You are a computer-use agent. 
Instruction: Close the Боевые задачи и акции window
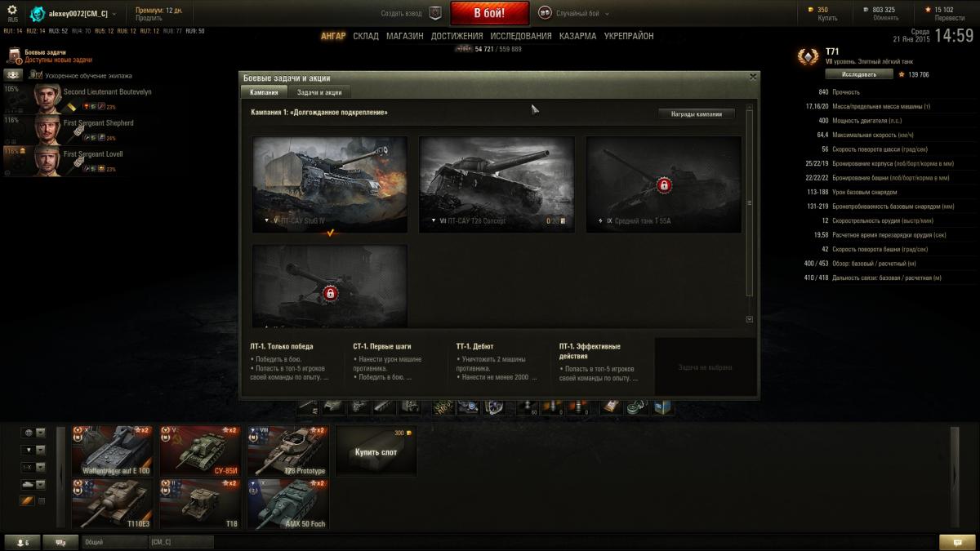tap(753, 77)
